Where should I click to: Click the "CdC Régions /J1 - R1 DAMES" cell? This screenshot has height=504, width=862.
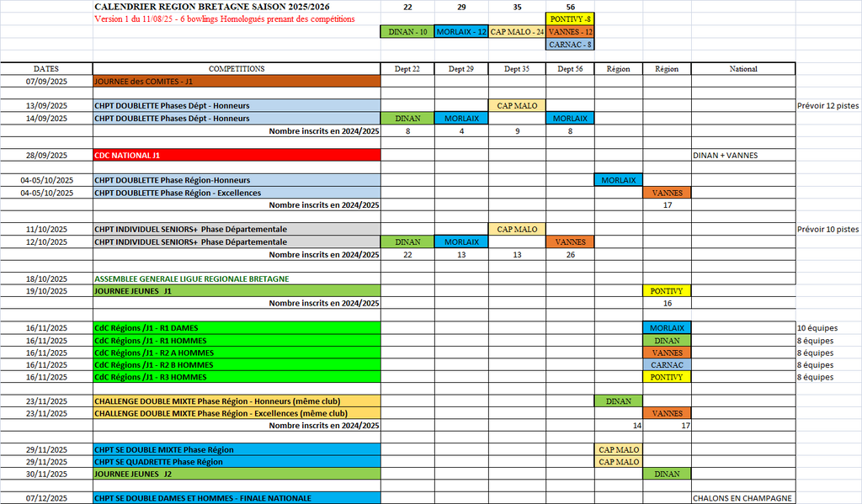tap(237, 328)
